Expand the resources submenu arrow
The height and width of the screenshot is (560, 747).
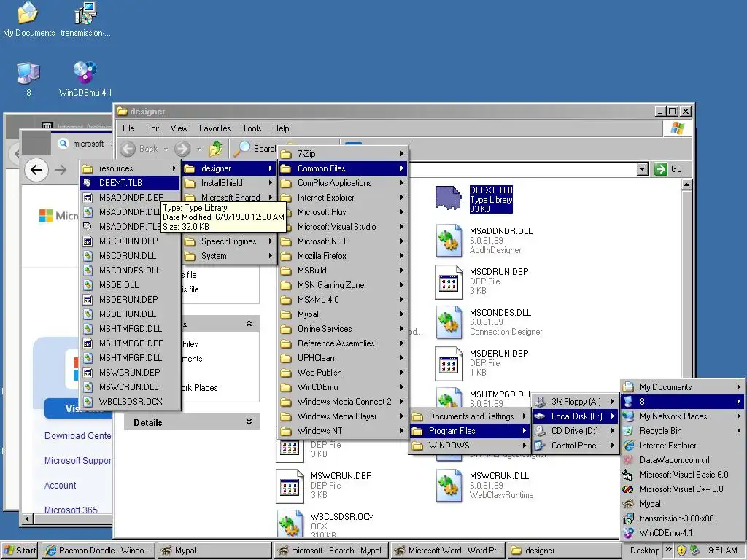tap(174, 168)
